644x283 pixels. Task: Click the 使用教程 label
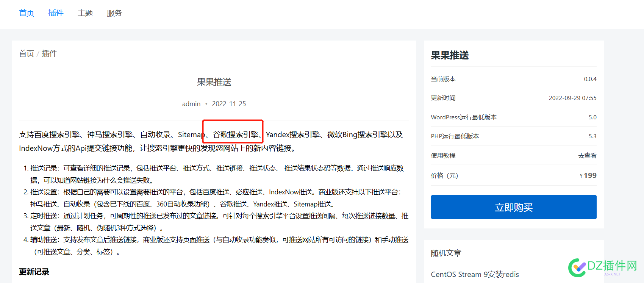(x=443, y=155)
